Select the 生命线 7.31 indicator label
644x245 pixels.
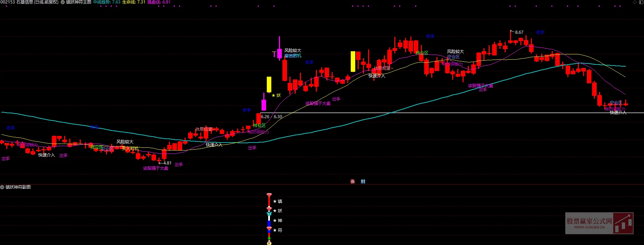134,2
